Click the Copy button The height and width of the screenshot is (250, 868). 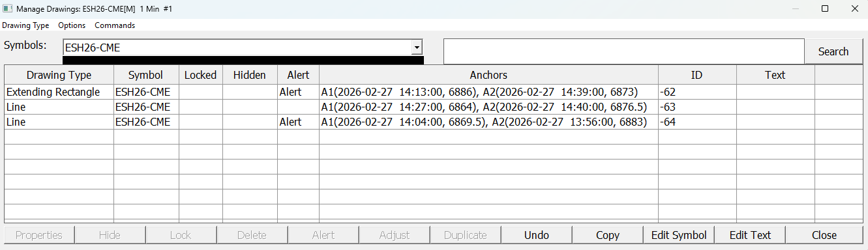pos(608,235)
